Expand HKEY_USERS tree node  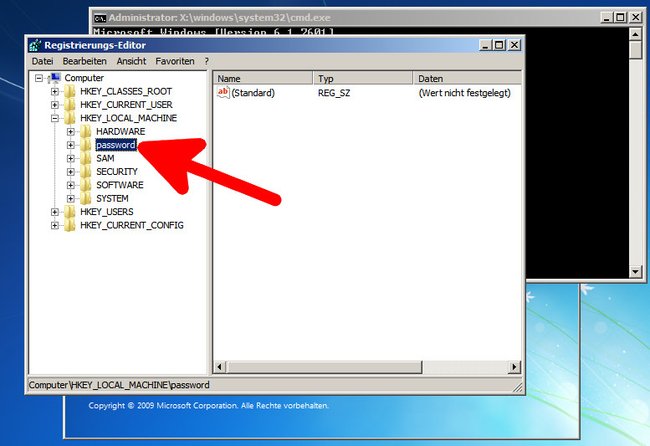pyautogui.click(x=55, y=212)
